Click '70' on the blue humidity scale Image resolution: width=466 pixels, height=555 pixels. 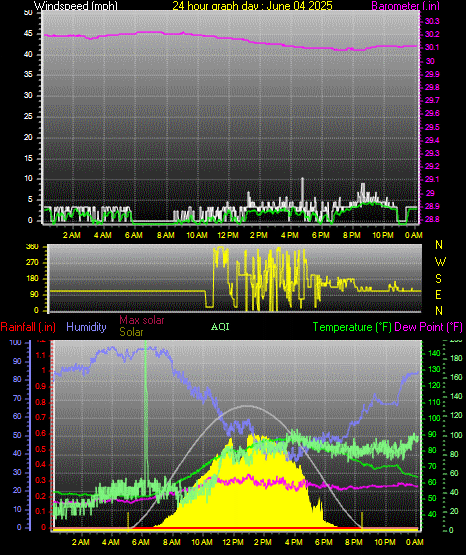[x=17, y=398]
